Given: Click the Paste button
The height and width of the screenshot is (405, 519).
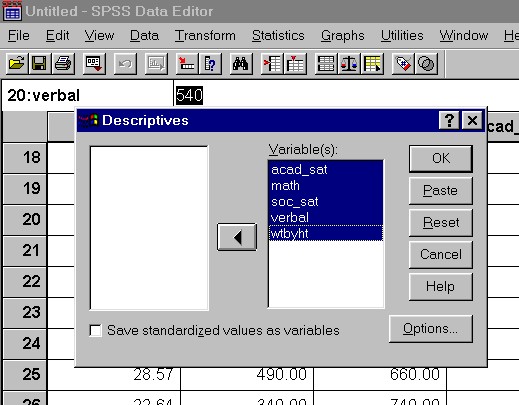Looking at the screenshot, I should pyautogui.click(x=441, y=190).
